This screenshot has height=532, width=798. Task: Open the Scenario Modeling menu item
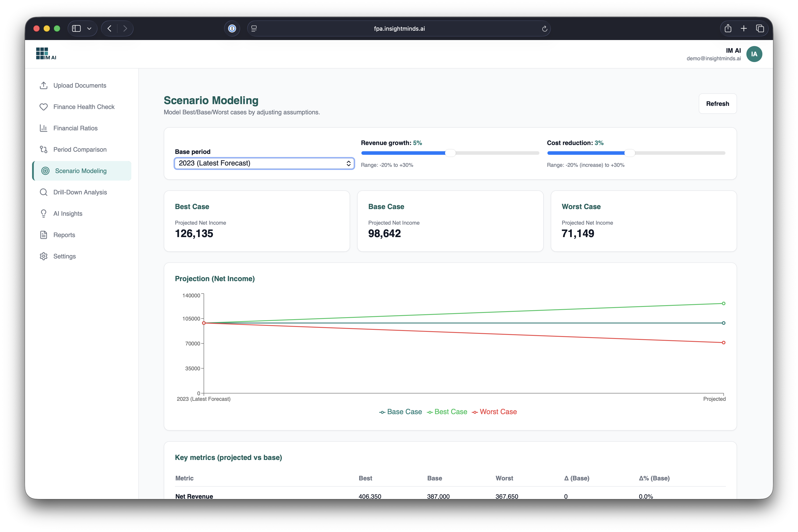[x=81, y=171]
